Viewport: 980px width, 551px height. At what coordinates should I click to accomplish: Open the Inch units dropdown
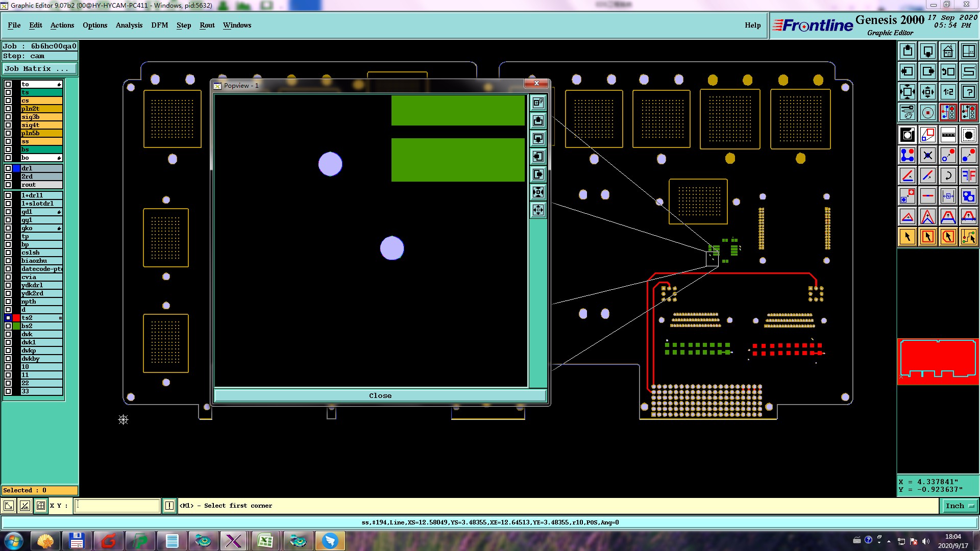(x=959, y=506)
